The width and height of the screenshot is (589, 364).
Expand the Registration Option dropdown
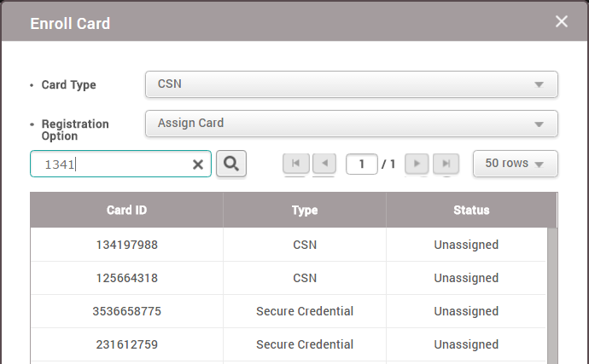click(x=351, y=124)
